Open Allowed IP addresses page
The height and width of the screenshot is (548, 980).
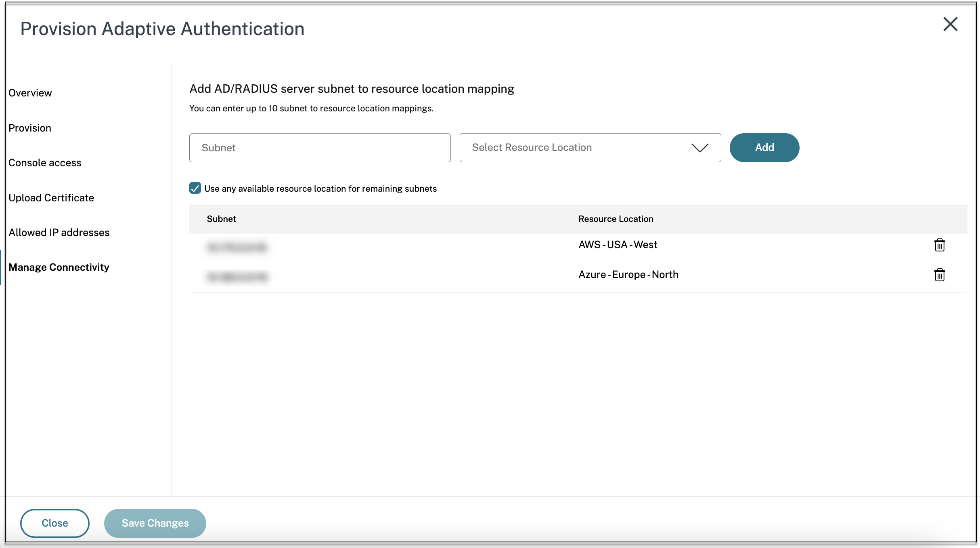pos(59,232)
